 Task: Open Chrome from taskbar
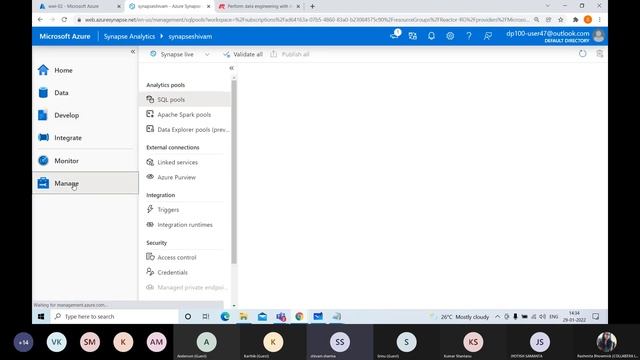pos(300,316)
